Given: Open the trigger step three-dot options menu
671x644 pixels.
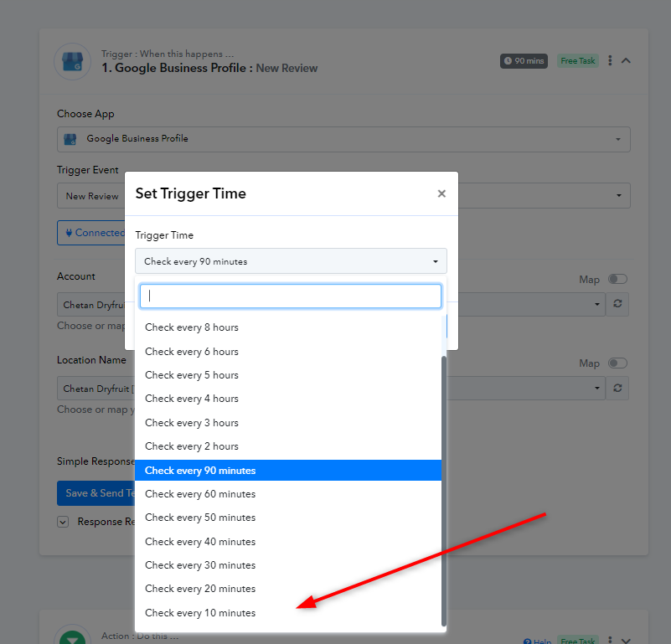Looking at the screenshot, I should [610, 61].
